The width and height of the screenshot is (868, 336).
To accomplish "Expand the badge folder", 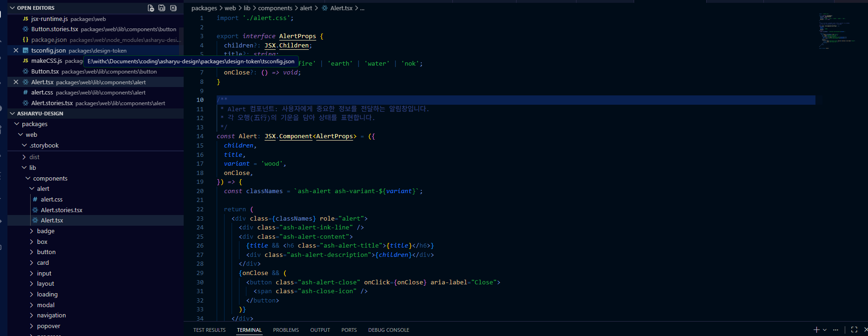I will click(x=32, y=231).
